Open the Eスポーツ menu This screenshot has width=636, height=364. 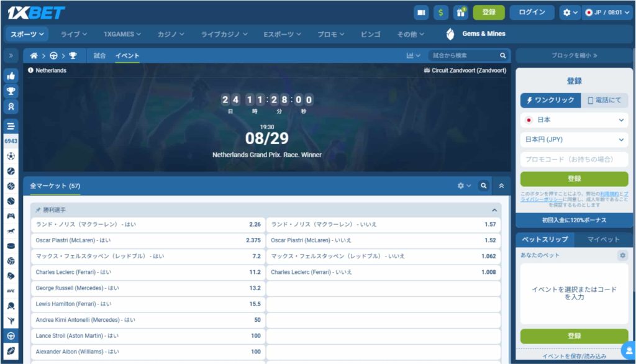pyautogui.click(x=283, y=35)
